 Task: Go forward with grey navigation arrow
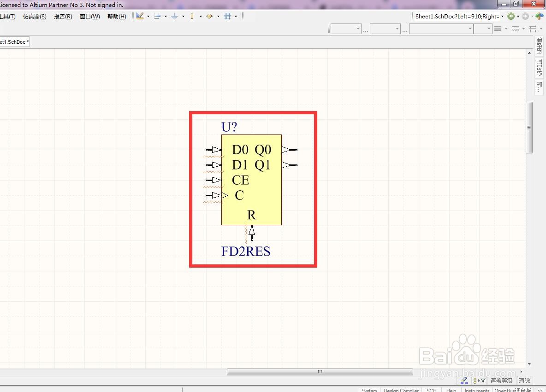[x=525, y=16]
